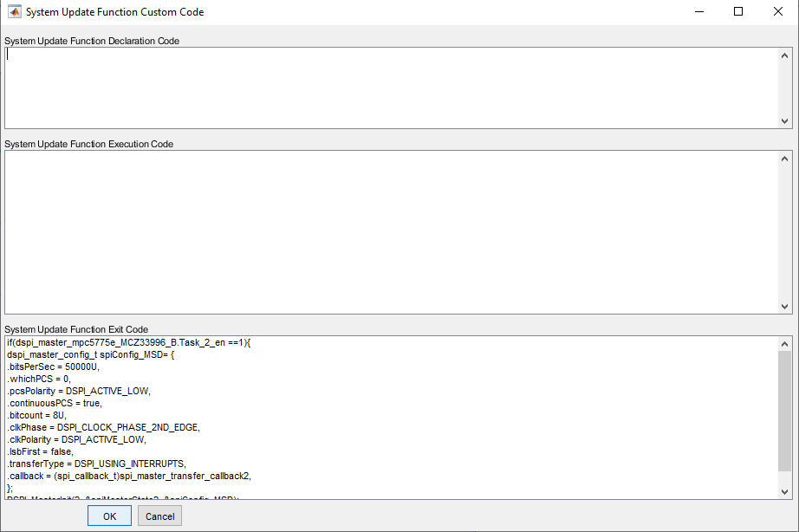Click inside the Execution Code text area
Image resolution: width=799 pixels, height=532 pixels.
pos(392,232)
